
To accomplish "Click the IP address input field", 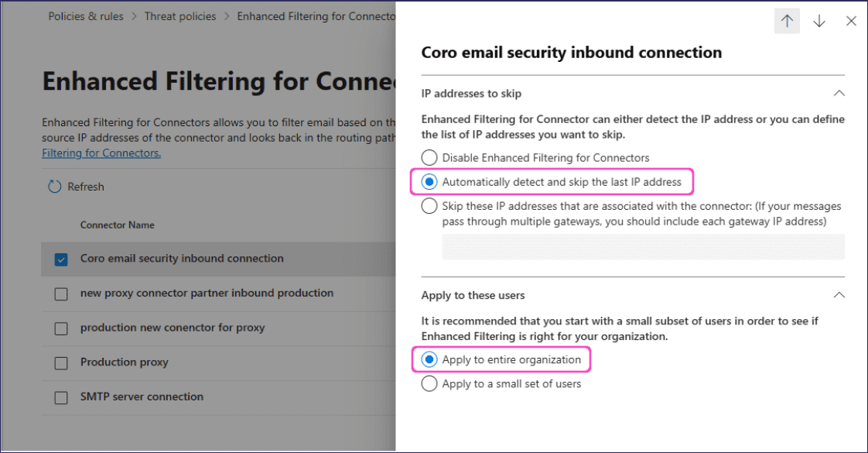I will [x=641, y=246].
